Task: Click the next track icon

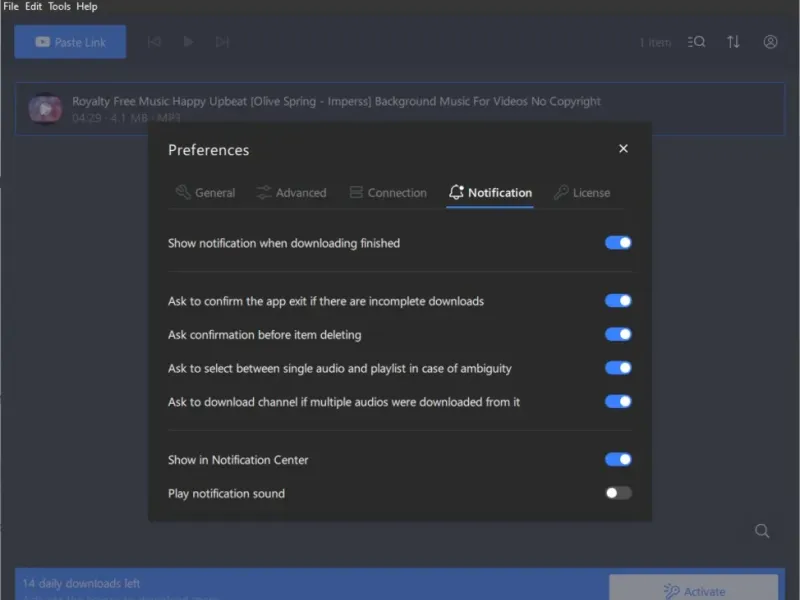Action: click(222, 42)
